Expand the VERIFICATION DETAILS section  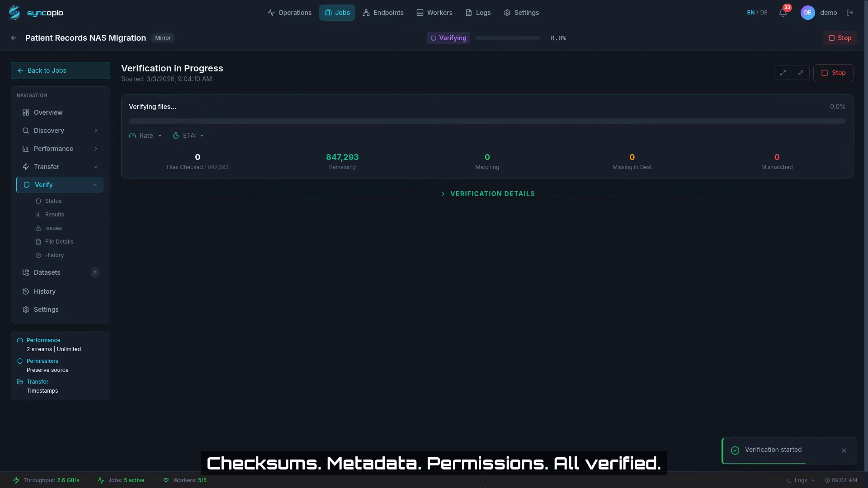pyautogui.click(x=487, y=193)
